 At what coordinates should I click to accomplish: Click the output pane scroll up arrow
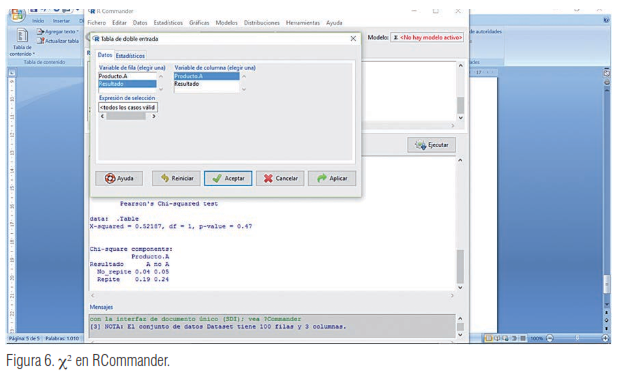click(x=460, y=160)
